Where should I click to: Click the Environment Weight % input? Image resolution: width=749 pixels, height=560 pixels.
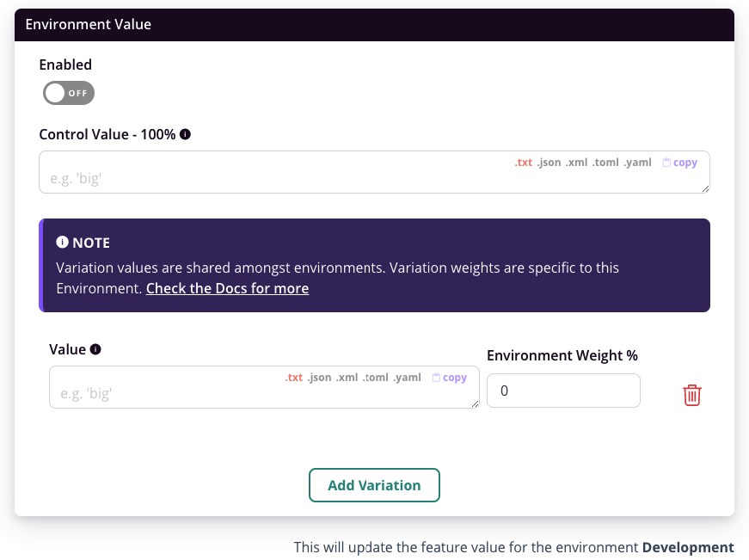tap(563, 391)
